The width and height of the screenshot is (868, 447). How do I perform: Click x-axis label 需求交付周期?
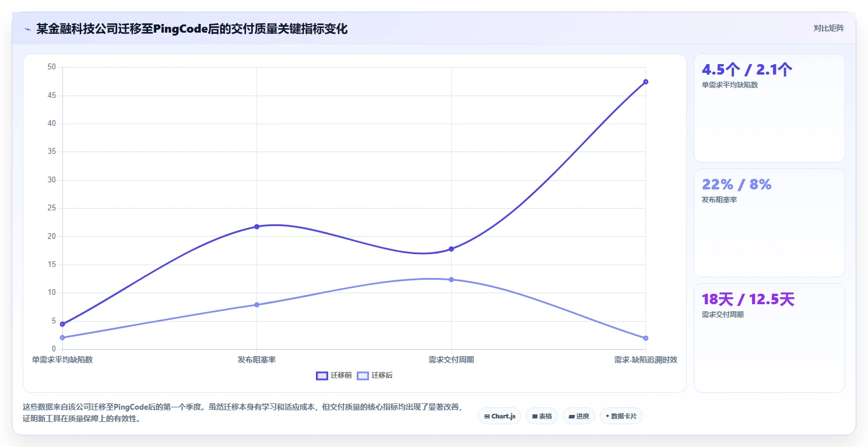point(451,360)
